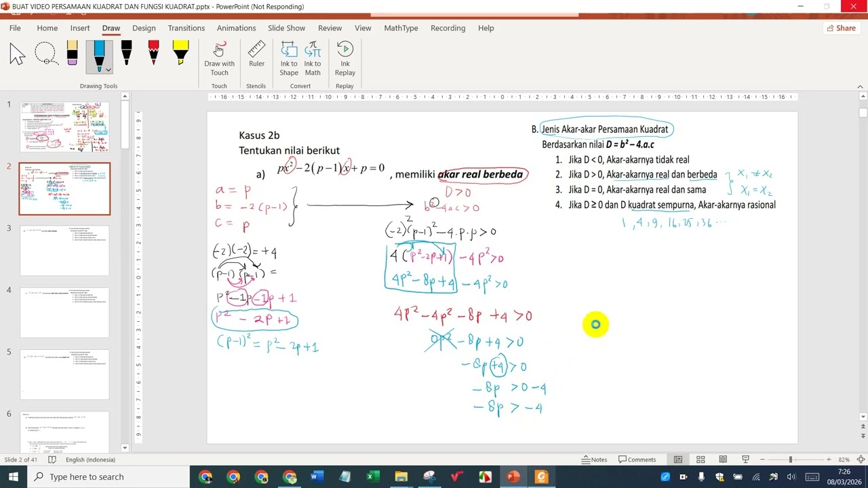
Task: Open the File menu
Action: point(15,28)
